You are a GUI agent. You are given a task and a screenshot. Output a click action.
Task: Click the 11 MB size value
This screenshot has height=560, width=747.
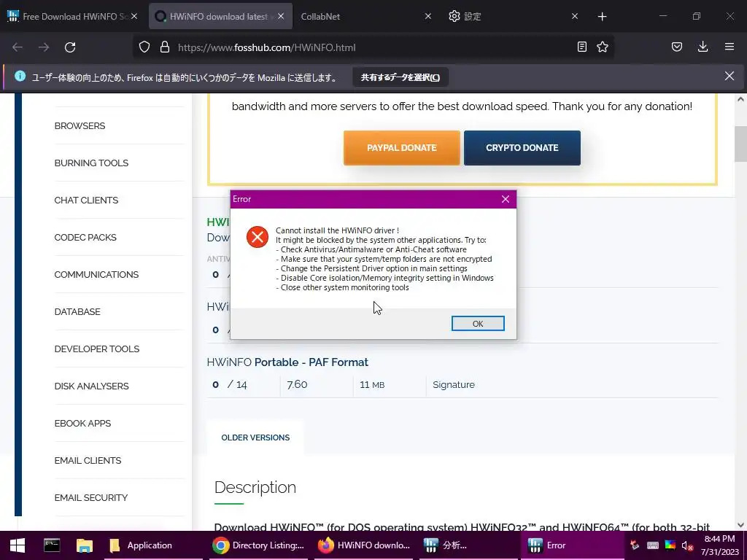tap(372, 385)
